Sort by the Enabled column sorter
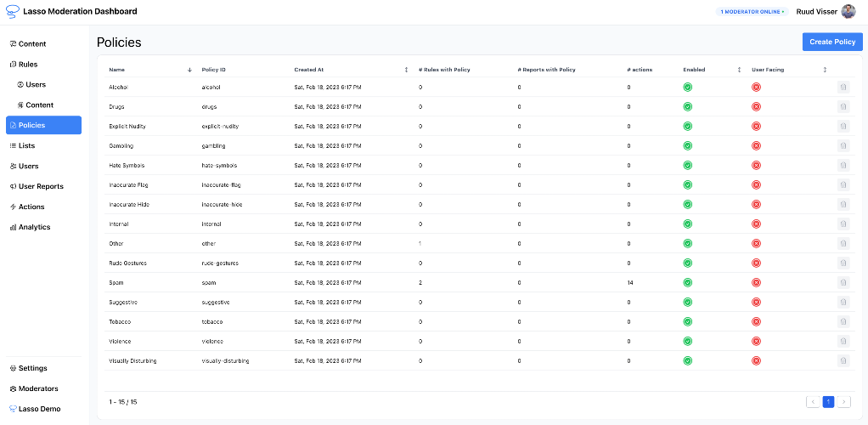 click(x=739, y=70)
